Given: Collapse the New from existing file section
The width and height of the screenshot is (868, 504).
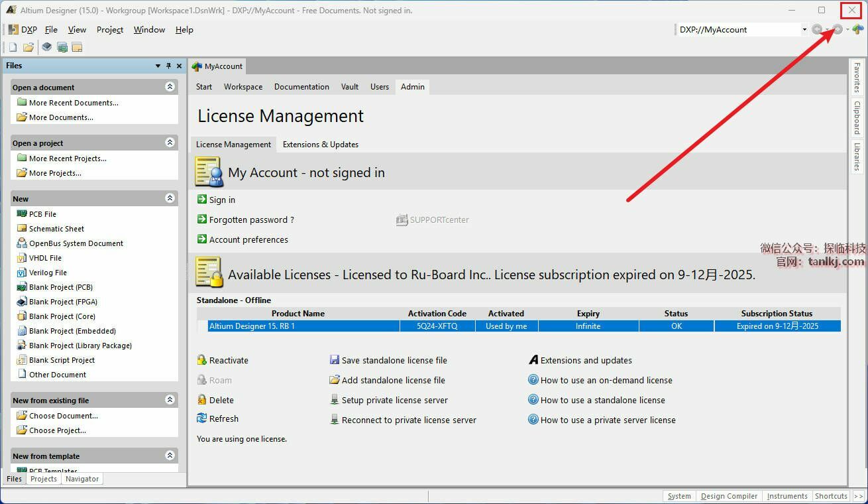Looking at the screenshot, I should 170,400.
